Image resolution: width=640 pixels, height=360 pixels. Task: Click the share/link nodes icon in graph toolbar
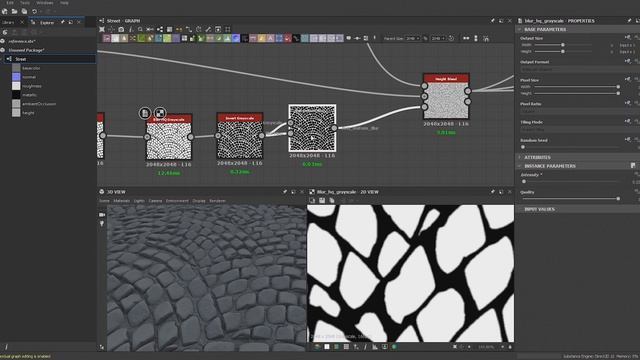pos(160,29)
